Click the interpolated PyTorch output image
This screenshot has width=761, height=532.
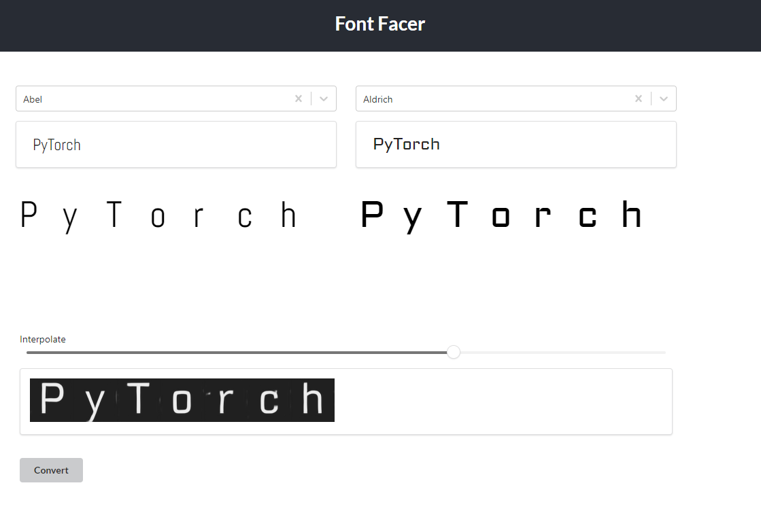pos(182,400)
